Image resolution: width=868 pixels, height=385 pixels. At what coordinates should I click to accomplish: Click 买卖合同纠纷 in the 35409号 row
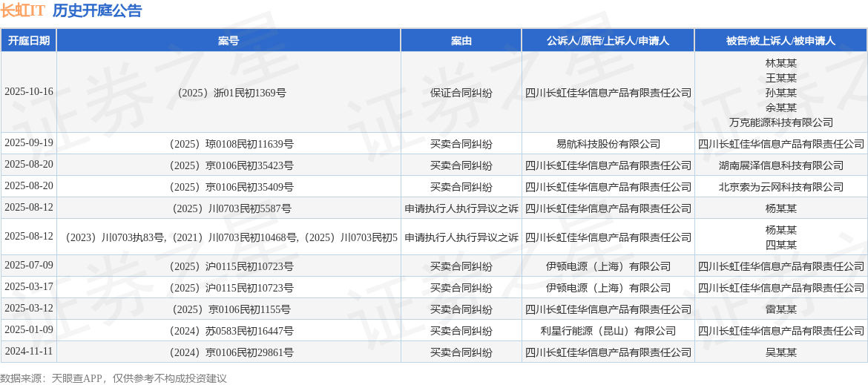pyautogui.click(x=461, y=187)
